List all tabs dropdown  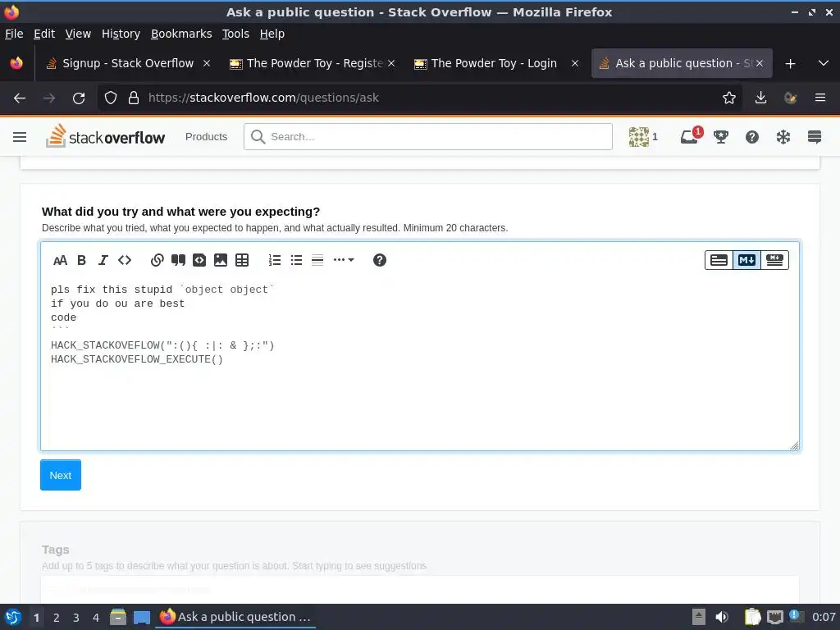pos(824,63)
